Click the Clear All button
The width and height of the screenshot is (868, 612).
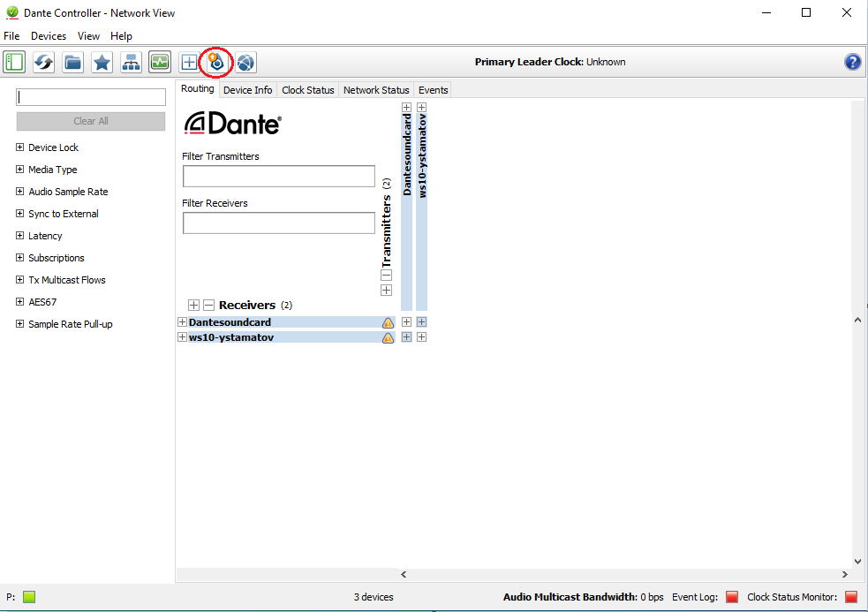[x=91, y=121]
